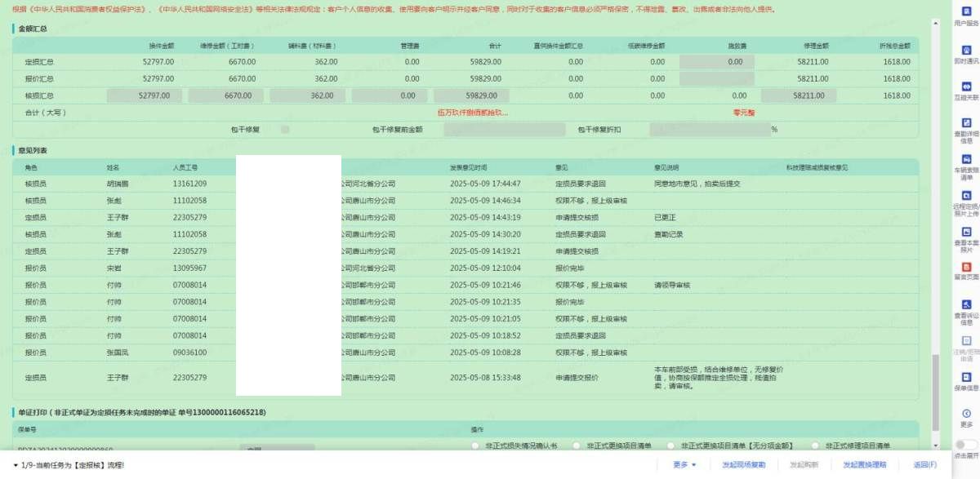The image size is (980, 479).
Task: Click 发起现场复勘 link
Action: pyautogui.click(x=743, y=464)
